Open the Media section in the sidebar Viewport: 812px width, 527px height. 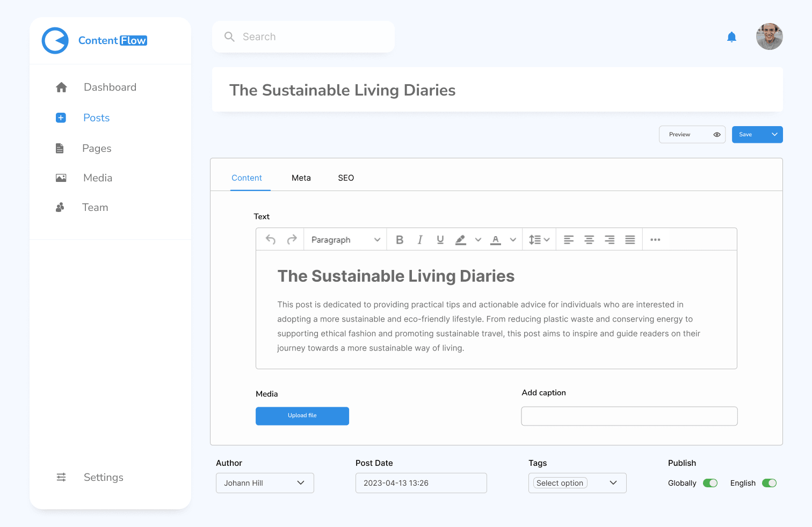click(x=97, y=178)
